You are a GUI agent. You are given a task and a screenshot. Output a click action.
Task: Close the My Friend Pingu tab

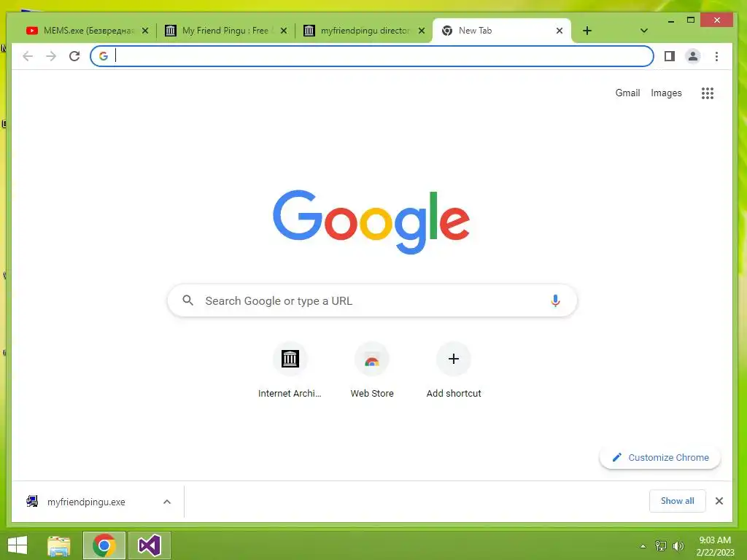(284, 31)
